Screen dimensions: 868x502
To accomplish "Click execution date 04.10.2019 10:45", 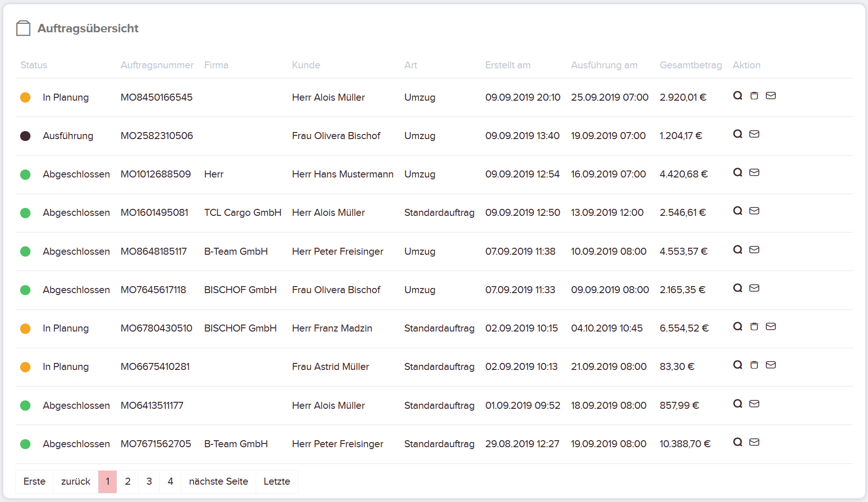I will (x=607, y=328).
